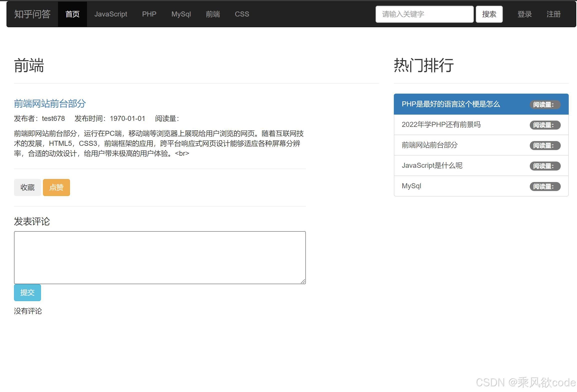Screen dimensions: 577x392
Task: Switch to the JavaScript category tab
Action: (x=111, y=14)
